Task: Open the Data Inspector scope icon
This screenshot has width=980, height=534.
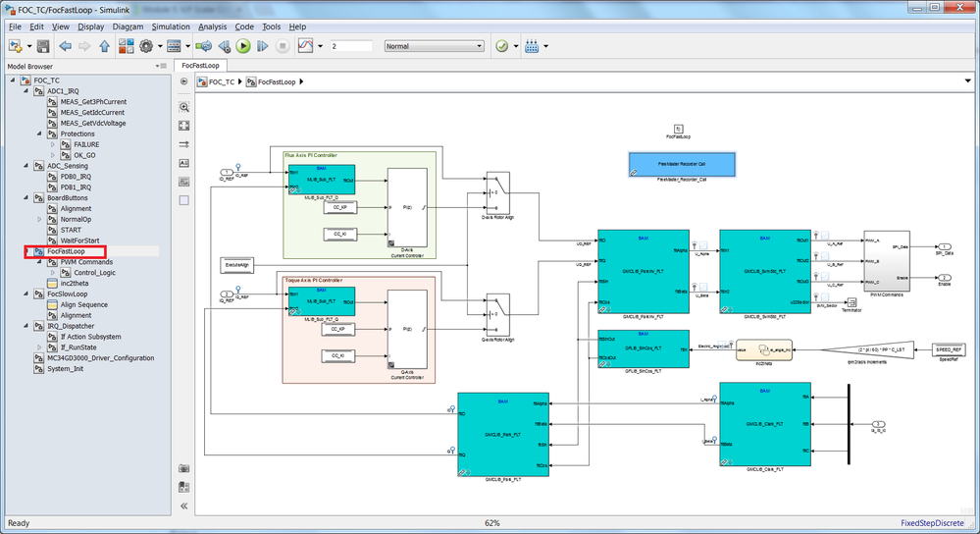Action: point(306,46)
